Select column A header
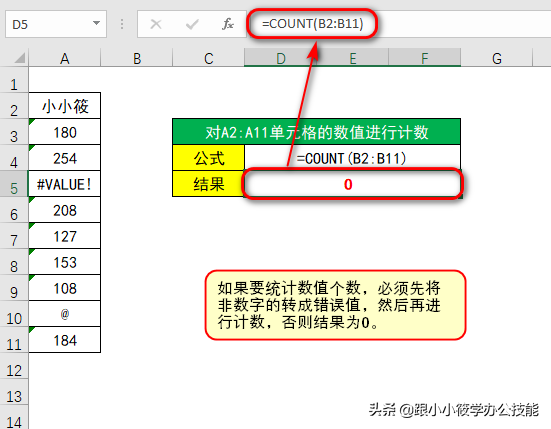551x429 pixels. click(x=65, y=58)
